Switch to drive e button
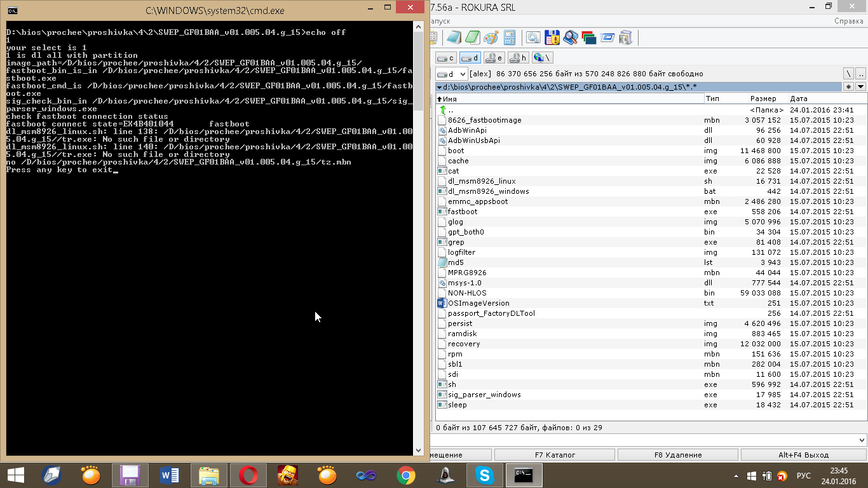This screenshot has height=488, width=868. tap(494, 58)
